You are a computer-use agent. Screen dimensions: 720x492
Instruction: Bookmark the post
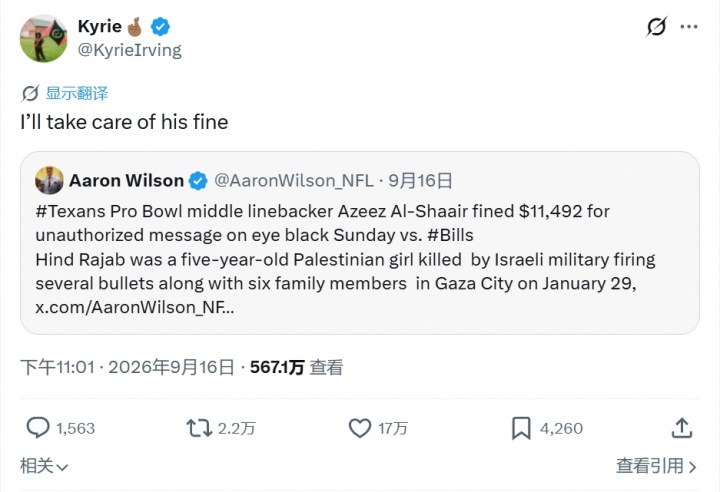tap(521, 428)
